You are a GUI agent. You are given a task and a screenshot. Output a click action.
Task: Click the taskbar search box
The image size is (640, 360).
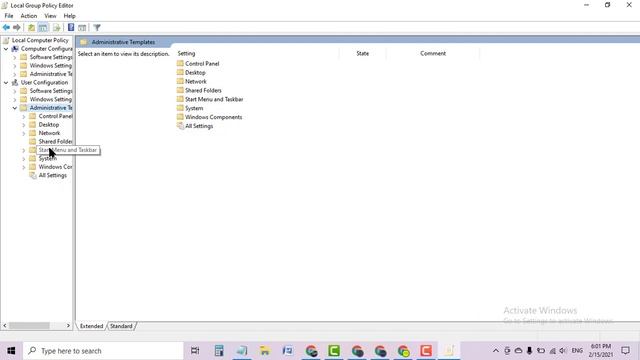103,351
